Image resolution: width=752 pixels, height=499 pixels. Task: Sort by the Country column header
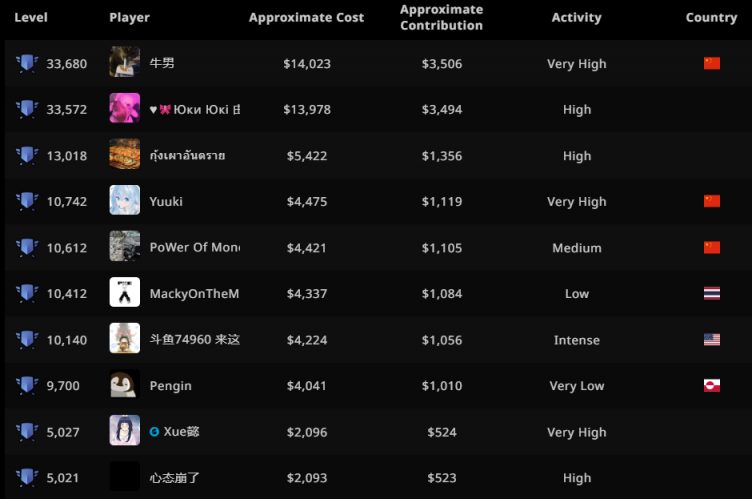coord(711,18)
